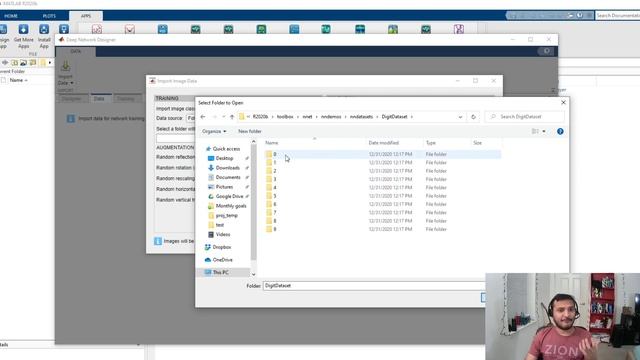Open Training tab in Deep Network Designer

click(x=126, y=99)
